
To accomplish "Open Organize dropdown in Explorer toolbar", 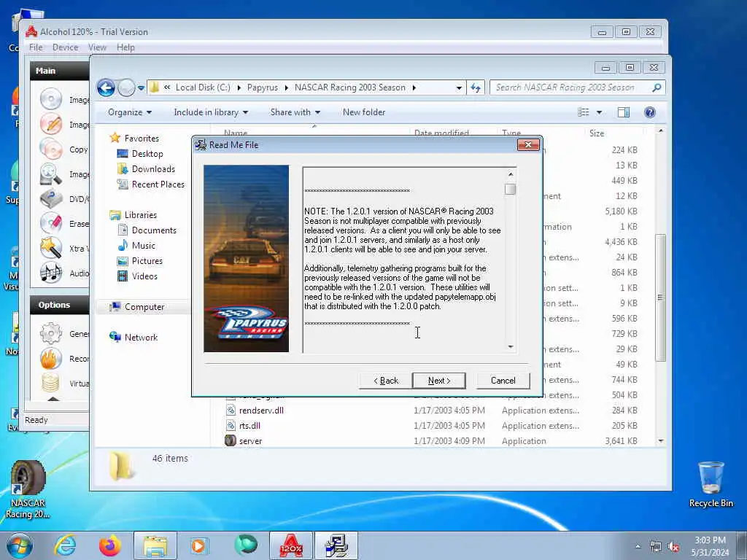I will point(130,112).
